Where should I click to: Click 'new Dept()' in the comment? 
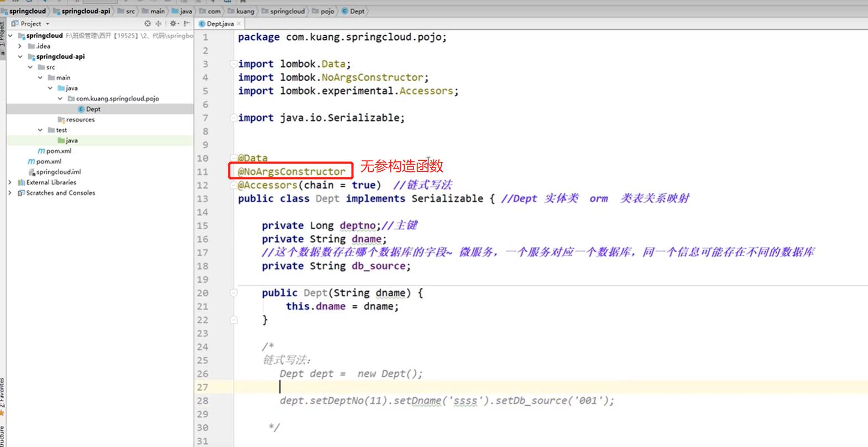[386, 374]
